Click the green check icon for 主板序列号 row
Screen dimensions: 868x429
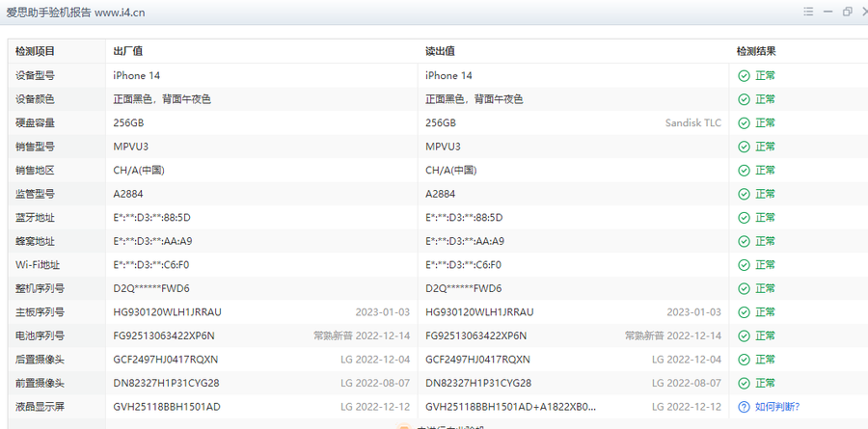click(744, 312)
